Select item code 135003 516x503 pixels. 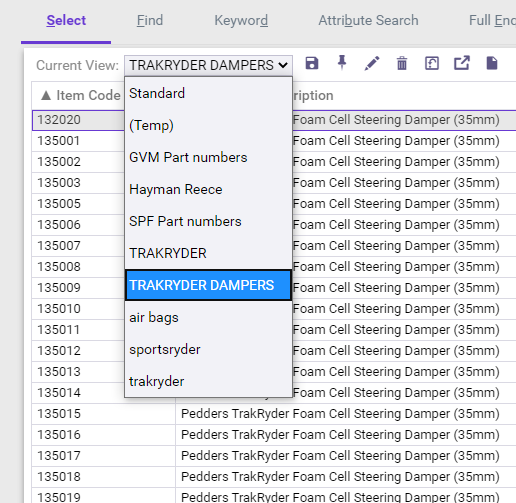(59, 183)
